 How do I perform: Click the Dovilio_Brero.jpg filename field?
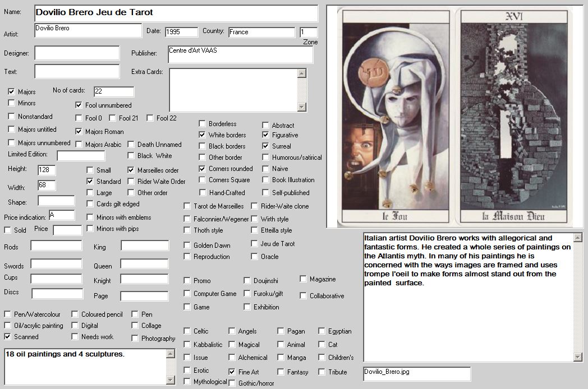point(416,374)
